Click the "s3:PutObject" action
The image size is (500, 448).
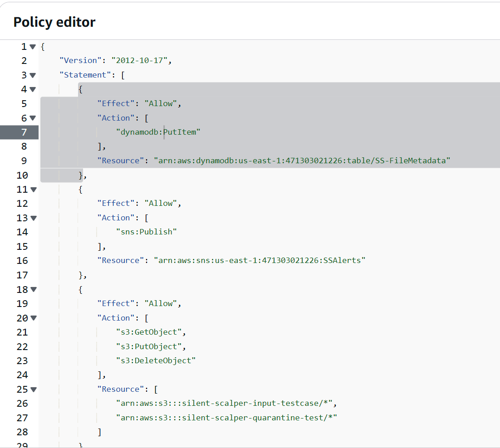tap(149, 346)
